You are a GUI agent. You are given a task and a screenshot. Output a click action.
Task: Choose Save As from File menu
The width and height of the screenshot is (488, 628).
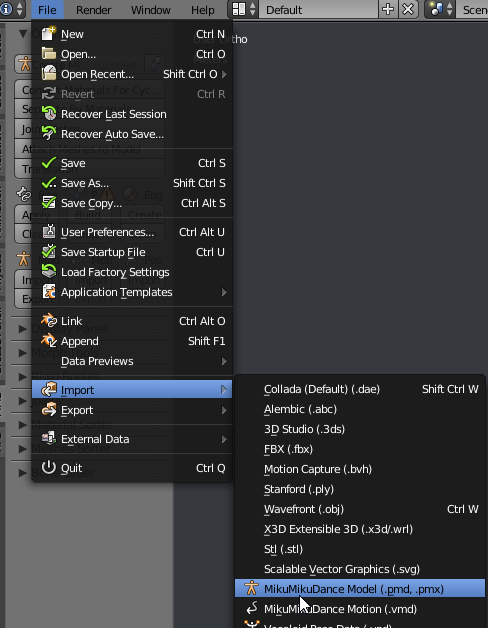(x=132, y=183)
